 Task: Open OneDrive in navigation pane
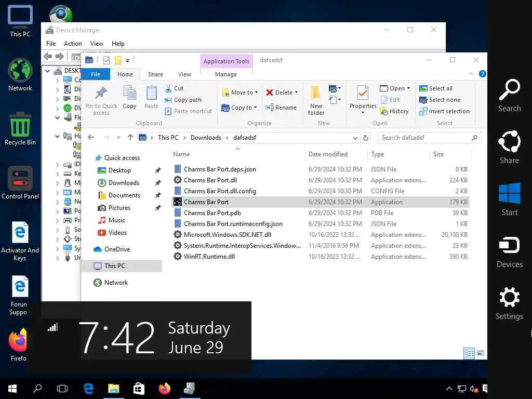(x=112, y=249)
